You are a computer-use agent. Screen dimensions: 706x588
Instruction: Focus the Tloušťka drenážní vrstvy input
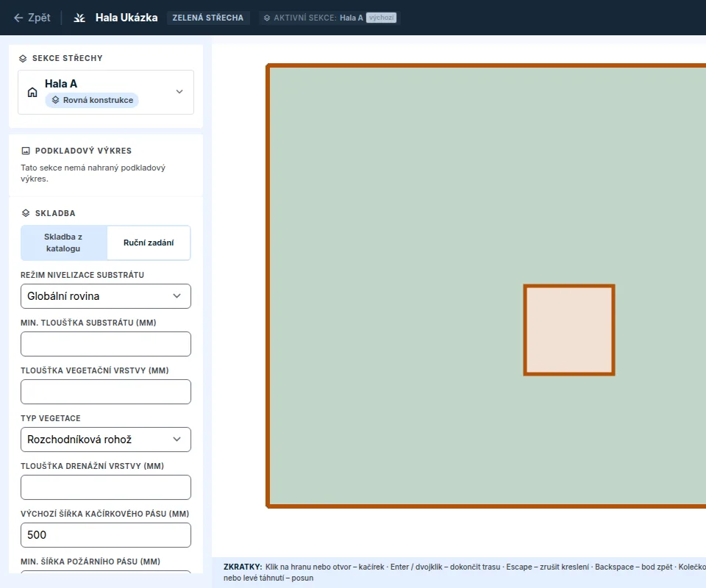pos(106,487)
